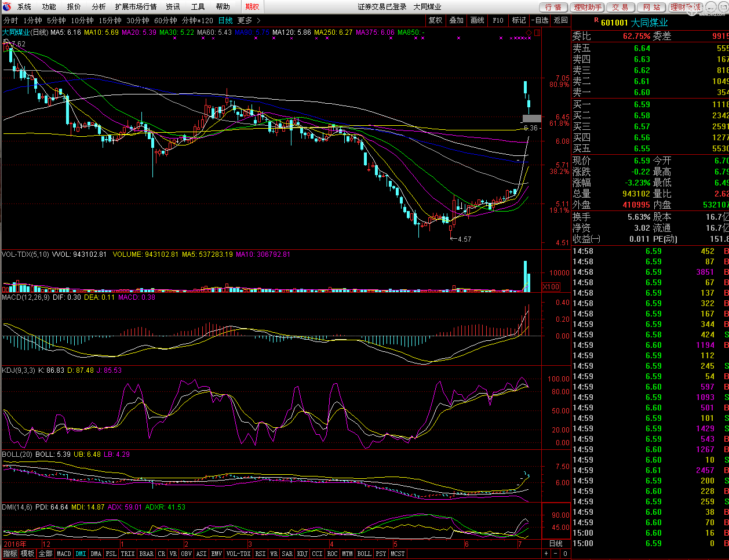Select the VR indicator
Viewport: 729px width, 560px height.
point(173,554)
